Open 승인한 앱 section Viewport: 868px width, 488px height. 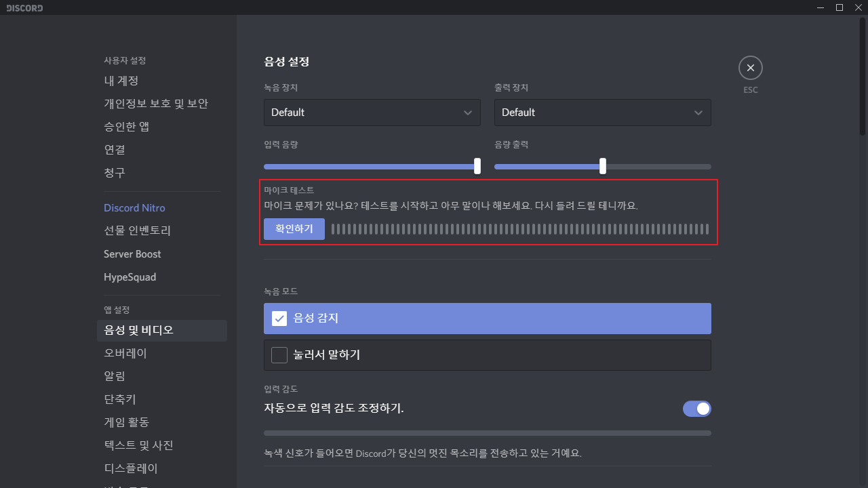(161, 127)
